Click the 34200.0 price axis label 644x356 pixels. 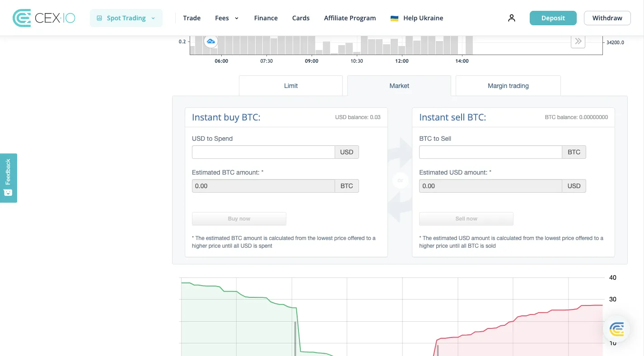coord(615,42)
